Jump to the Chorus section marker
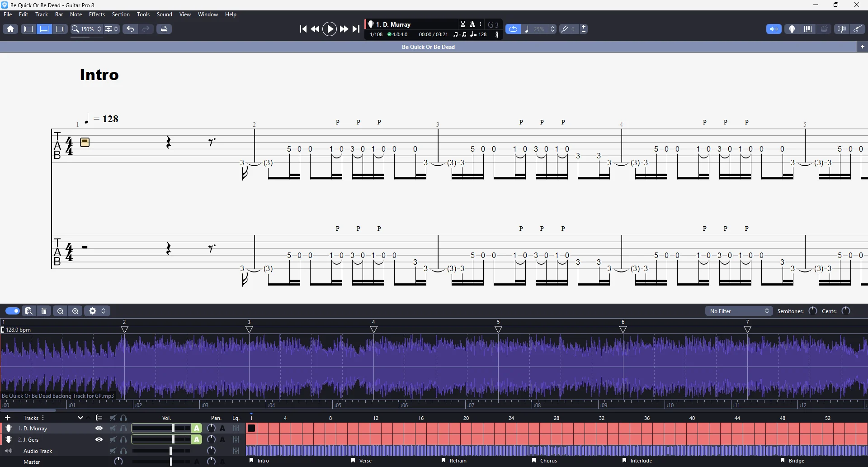868x467 pixels. 544,461
